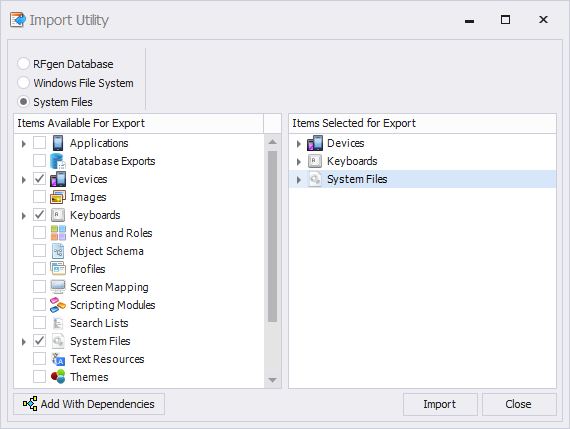Image resolution: width=570 pixels, height=429 pixels.
Task: Select Profiles in the available items list
Action: click(x=88, y=269)
